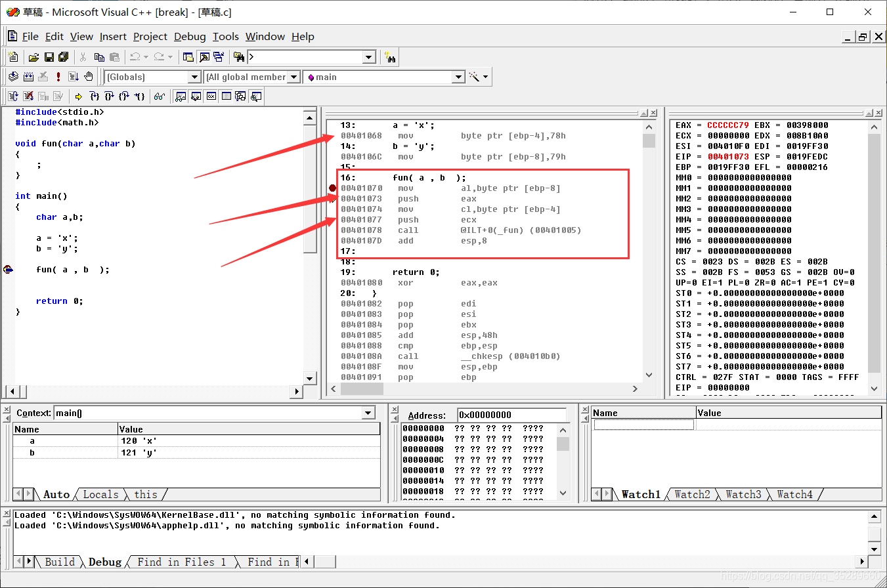887x588 pixels.
Task: Click the Visual C++ title bar app icon
Action: tap(13, 12)
